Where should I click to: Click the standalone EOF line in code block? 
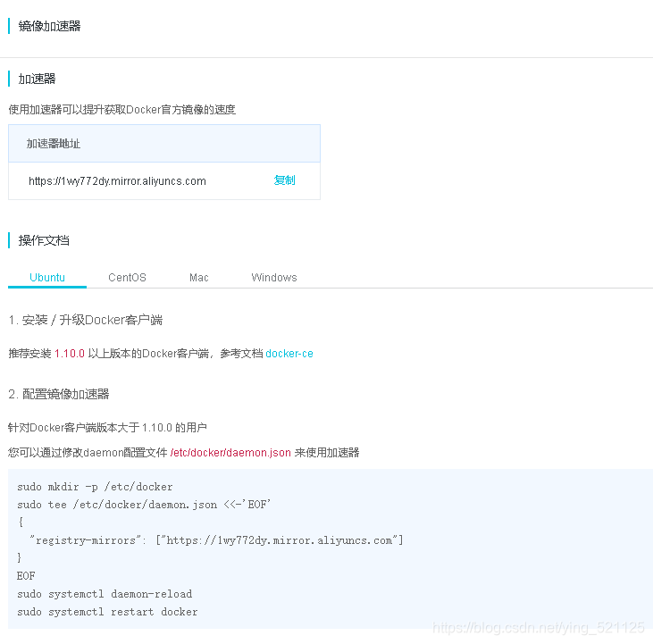[x=26, y=576]
